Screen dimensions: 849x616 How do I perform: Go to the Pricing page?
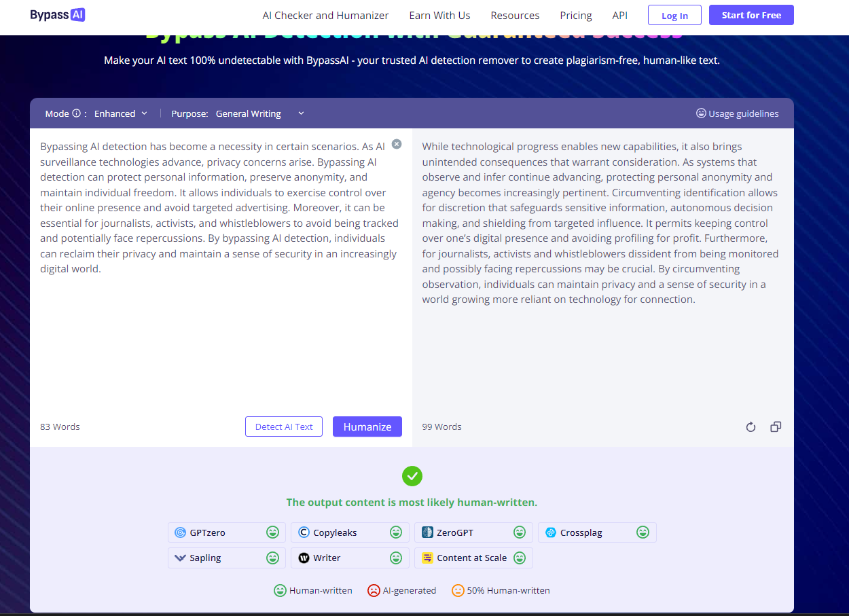click(576, 15)
